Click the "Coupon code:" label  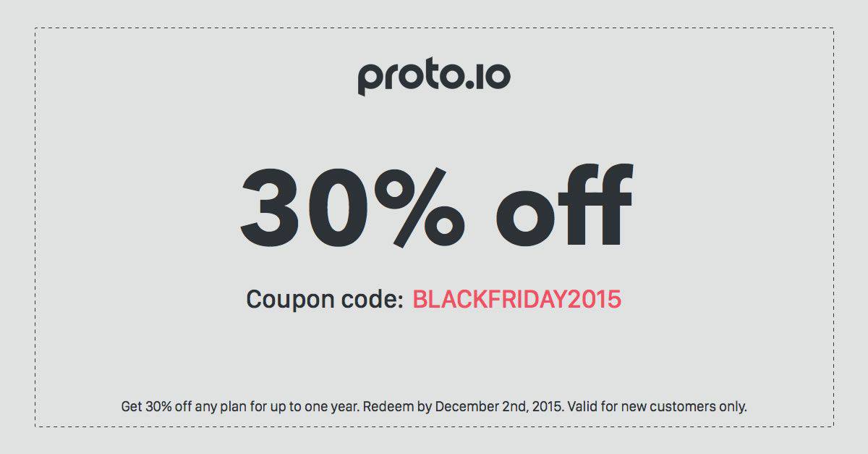[324, 300]
